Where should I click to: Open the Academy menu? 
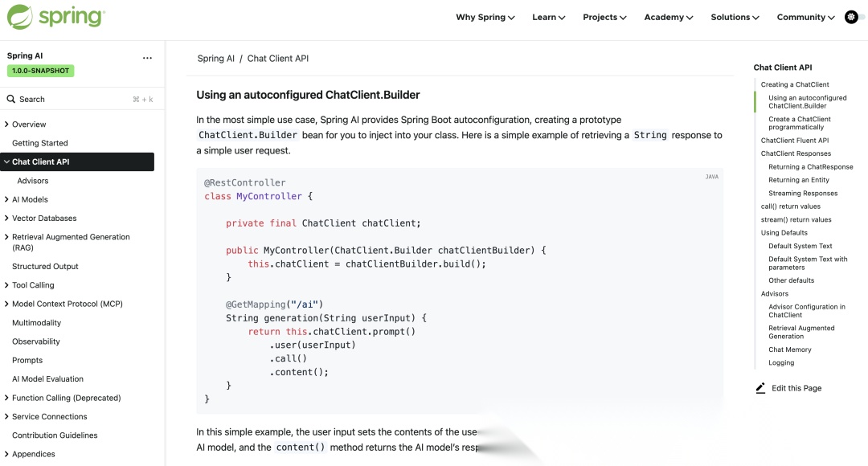coord(668,17)
